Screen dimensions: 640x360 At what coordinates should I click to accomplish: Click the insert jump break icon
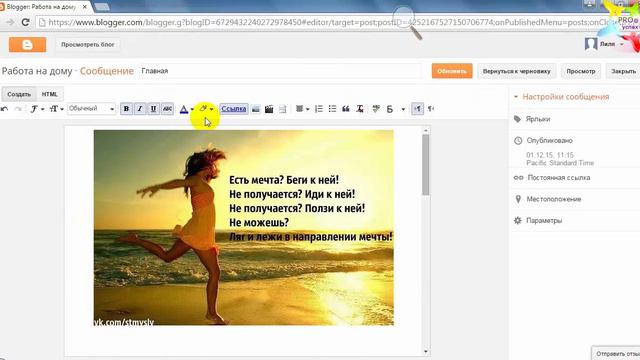pyautogui.click(x=282, y=109)
